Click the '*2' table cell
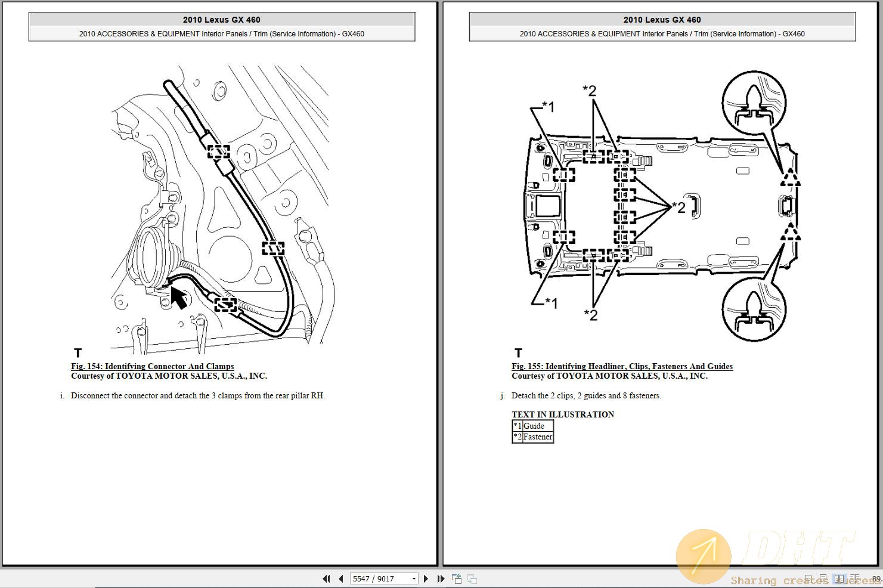The image size is (883, 588). point(518,437)
